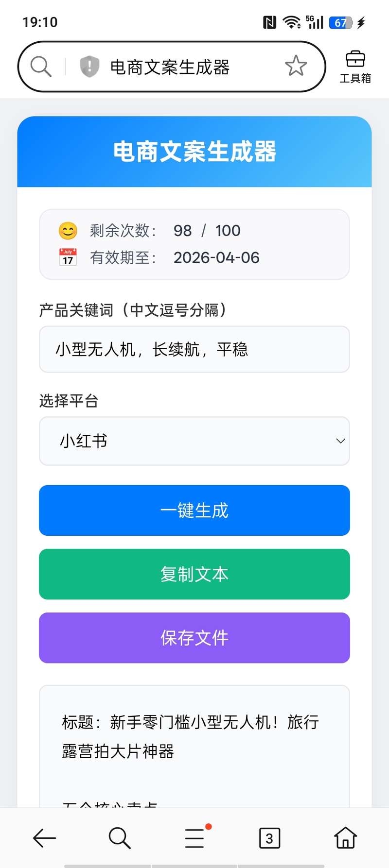The height and width of the screenshot is (868, 389).
Task: Go back with the bottom arrow
Action: tap(45, 838)
